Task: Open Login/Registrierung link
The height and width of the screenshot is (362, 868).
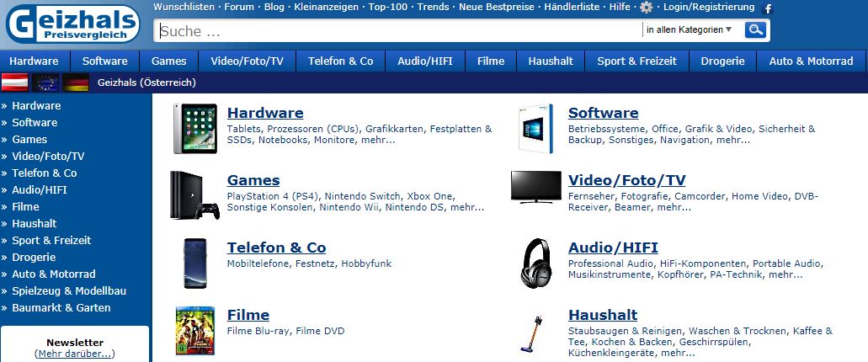Action: tap(709, 8)
